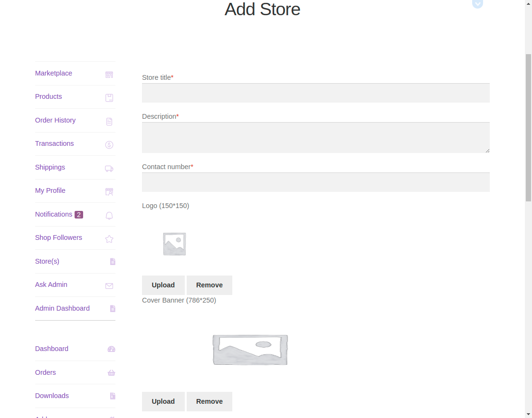Upload a store logo image
Image resolution: width=532 pixels, height=418 pixels.
click(163, 285)
